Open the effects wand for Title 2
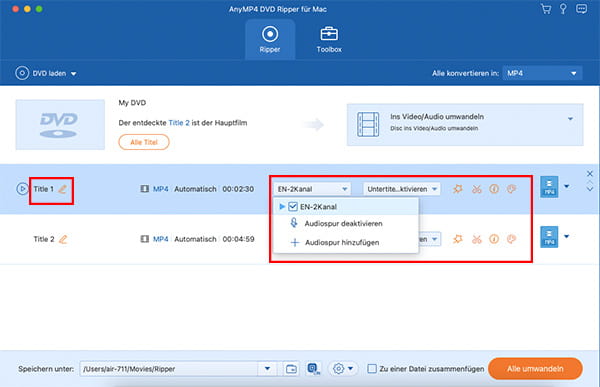 pos(458,239)
